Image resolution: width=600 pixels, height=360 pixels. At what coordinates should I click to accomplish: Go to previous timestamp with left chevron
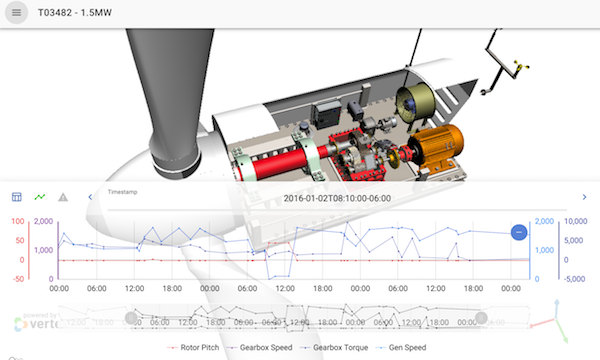tap(90, 197)
